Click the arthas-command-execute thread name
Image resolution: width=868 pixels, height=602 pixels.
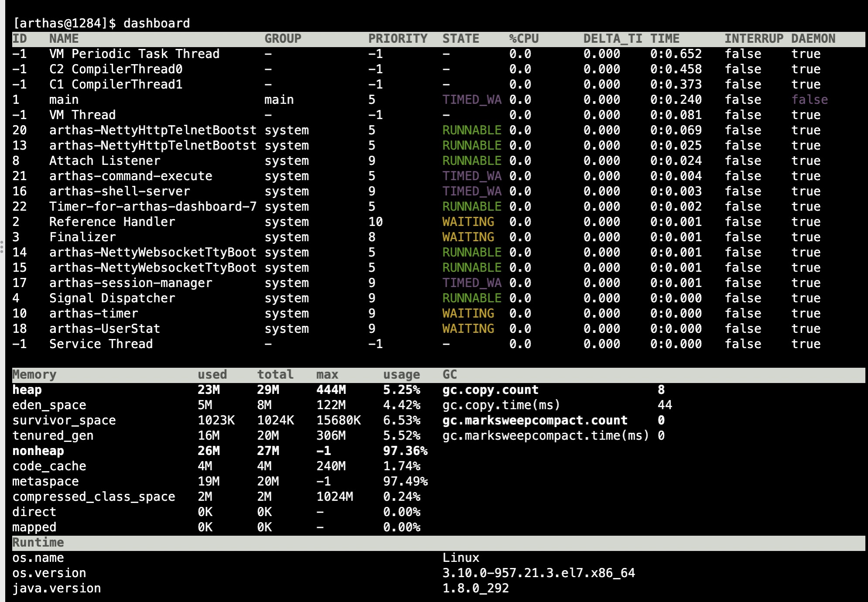point(131,176)
